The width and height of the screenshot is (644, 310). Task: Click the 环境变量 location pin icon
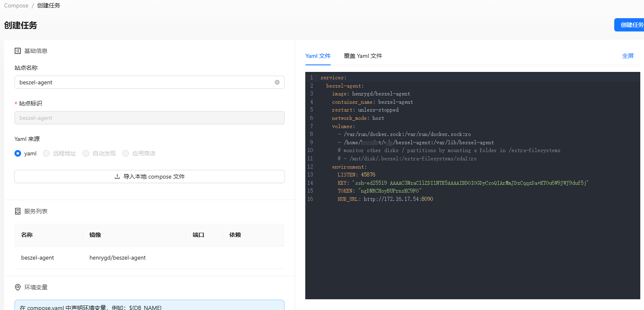pyautogui.click(x=18, y=287)
